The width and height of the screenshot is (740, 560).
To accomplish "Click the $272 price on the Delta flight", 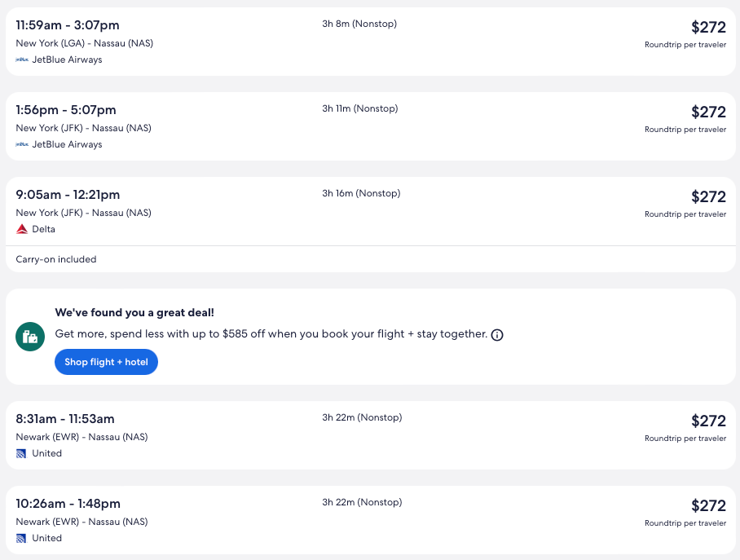I will [x=707, y=196].
